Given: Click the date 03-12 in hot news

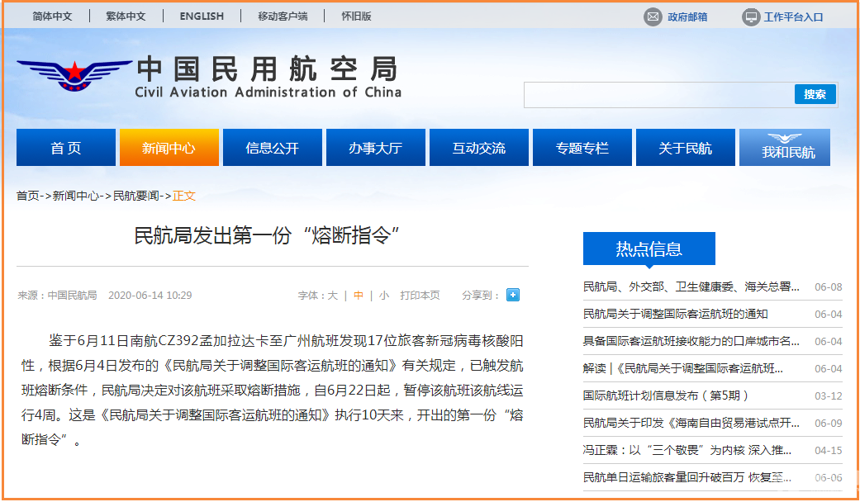Looking at the screenshot, I should point(828,396).
